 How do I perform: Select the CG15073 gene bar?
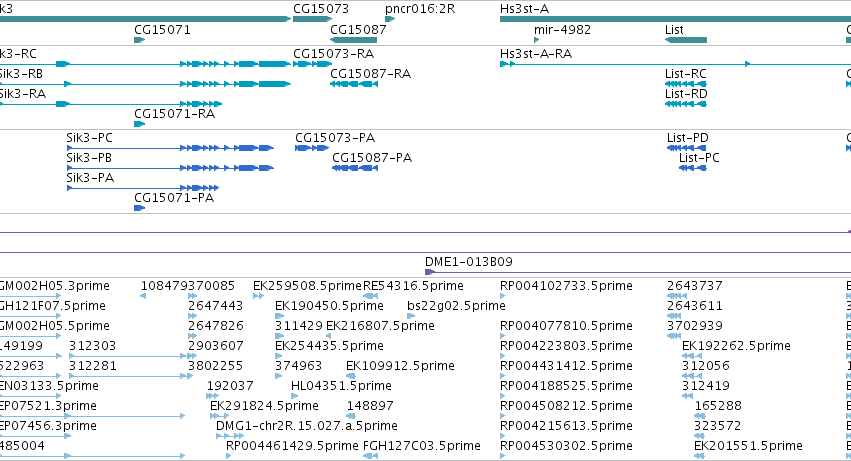click(312, 19)
